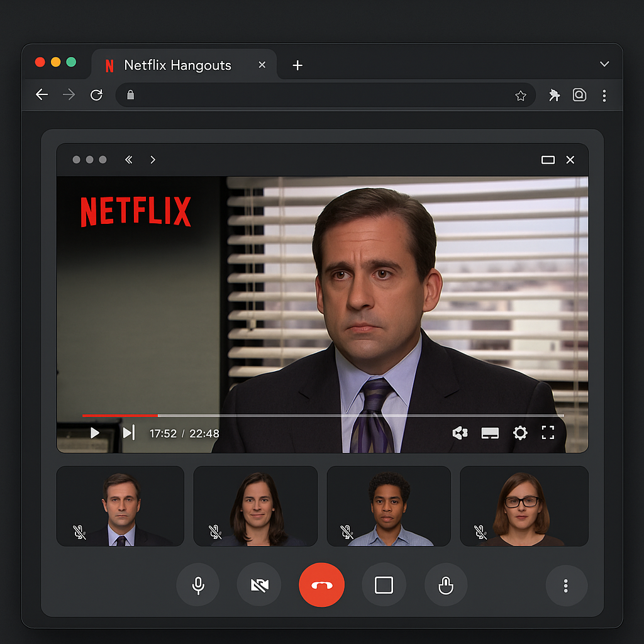This screenshot has height=644, width=644.
Task: Open a new browser tab
Action: (297, 65)
